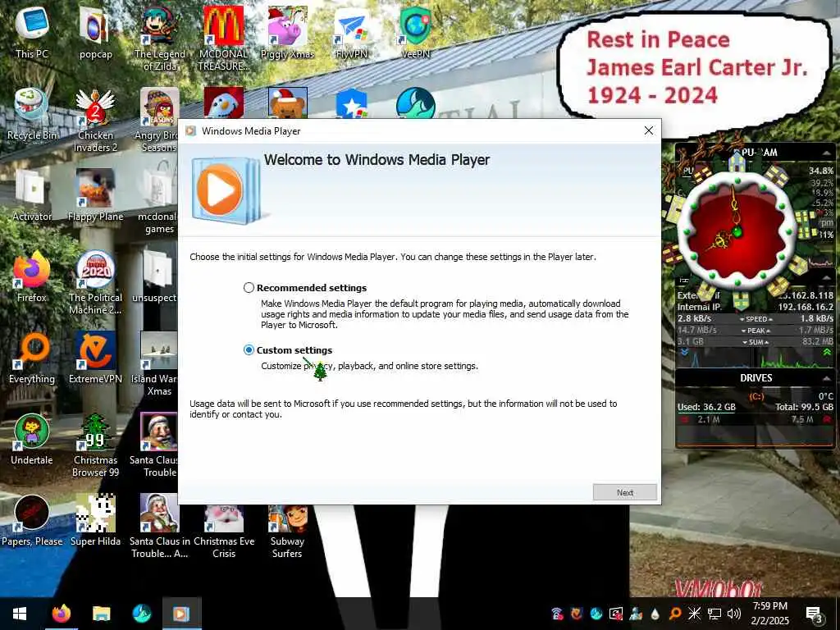The height and width of the screenshot is (630, 840).
Task: Launch the VeePN shortcut
Action: click(415, 32)
